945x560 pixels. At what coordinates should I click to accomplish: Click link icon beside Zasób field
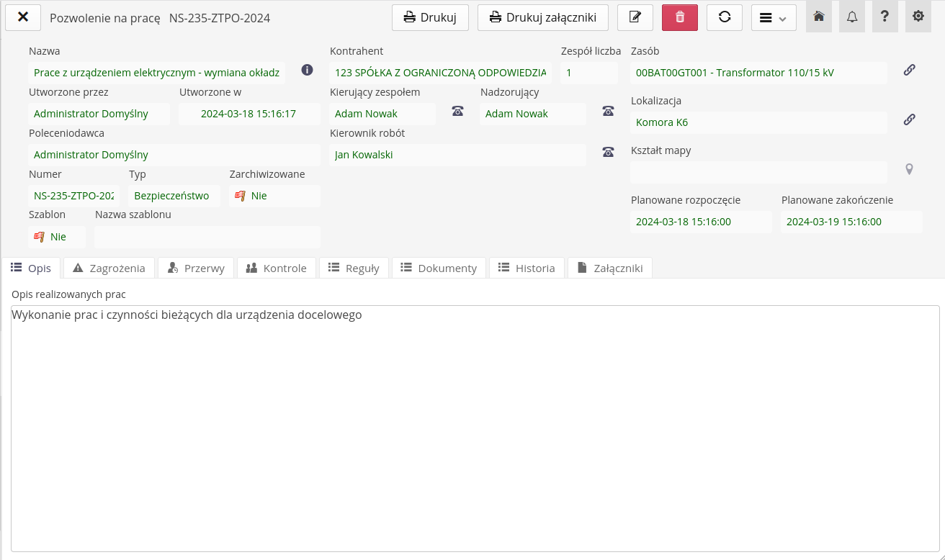909,70
